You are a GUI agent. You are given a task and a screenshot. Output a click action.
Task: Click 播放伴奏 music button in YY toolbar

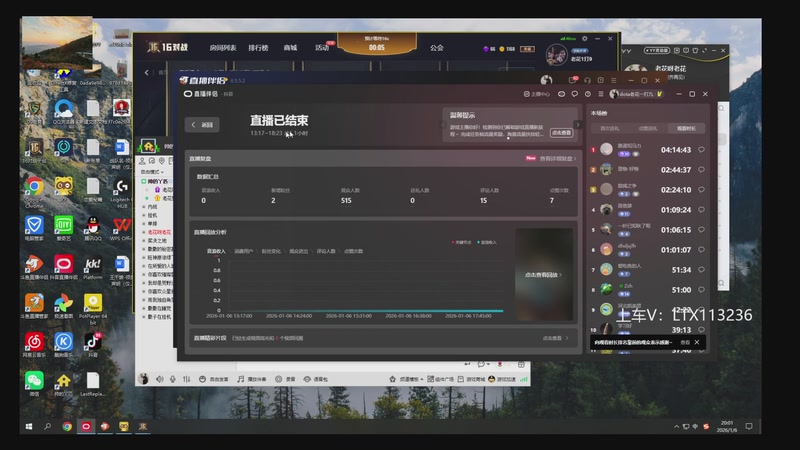(x=252, y=379)
